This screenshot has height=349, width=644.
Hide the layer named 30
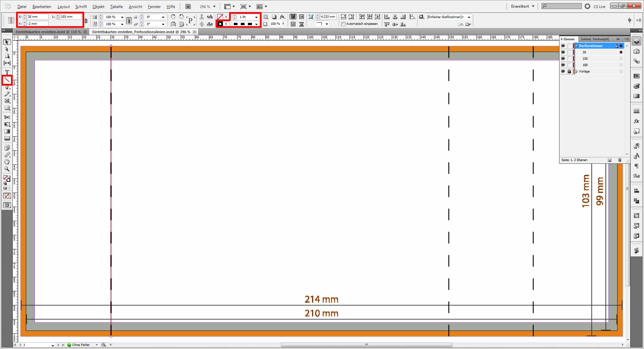[x=563, y=52]
